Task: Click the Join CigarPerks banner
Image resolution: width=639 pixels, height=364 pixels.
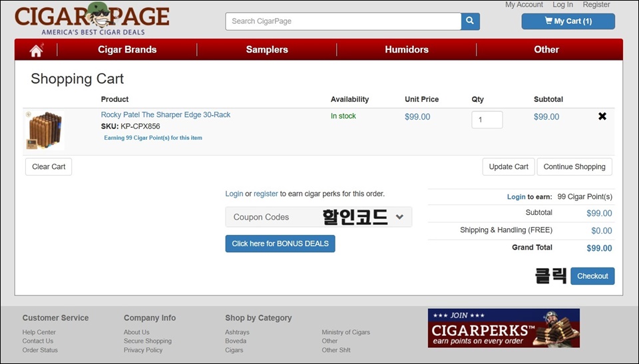Action: click(504, 328)
